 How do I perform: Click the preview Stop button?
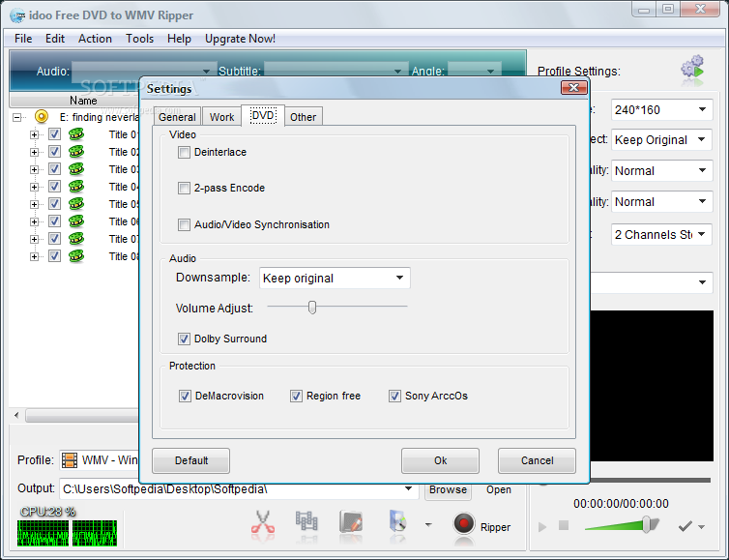coord(564,525)
